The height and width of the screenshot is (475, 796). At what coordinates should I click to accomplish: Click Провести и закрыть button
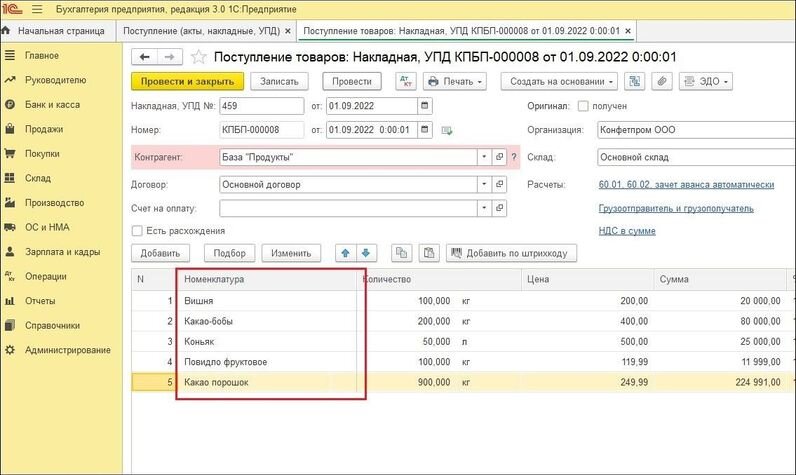[187, 81]
